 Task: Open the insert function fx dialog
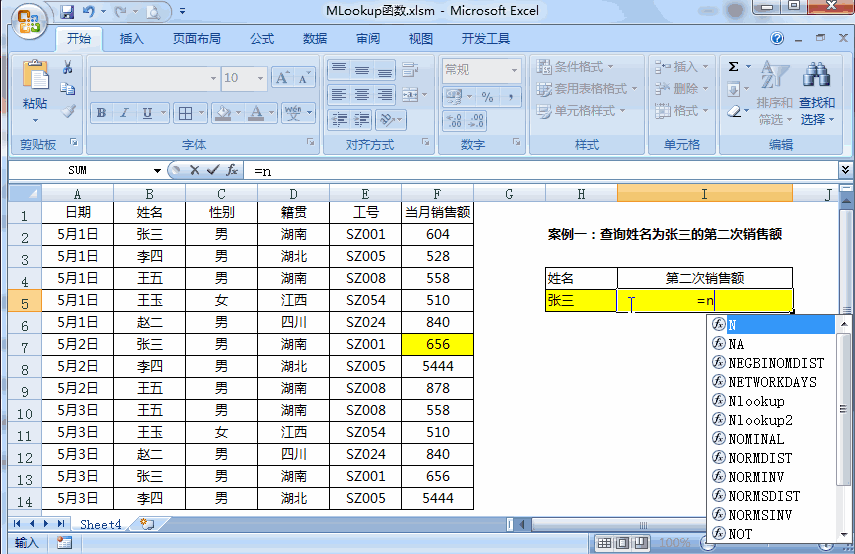coord(232,170)
